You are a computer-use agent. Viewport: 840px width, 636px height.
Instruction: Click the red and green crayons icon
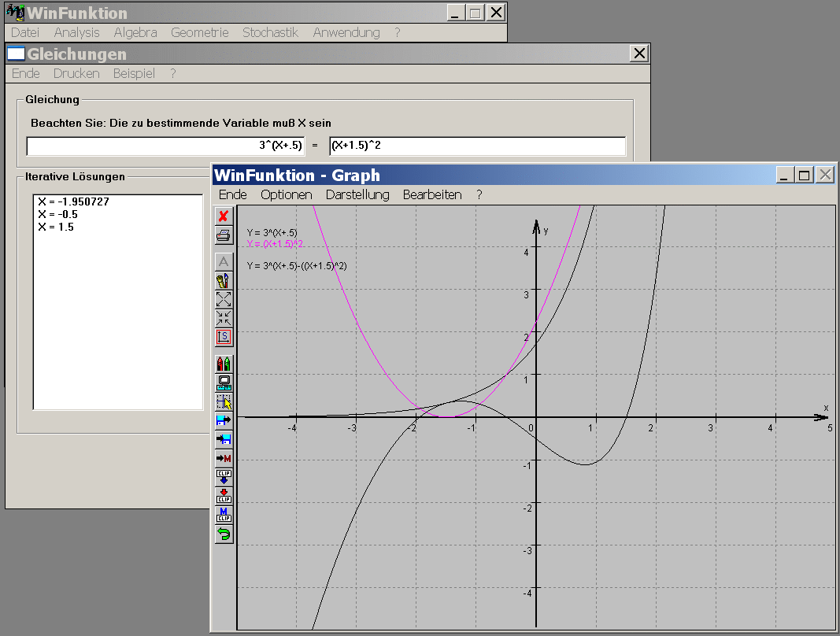point(224,364)
